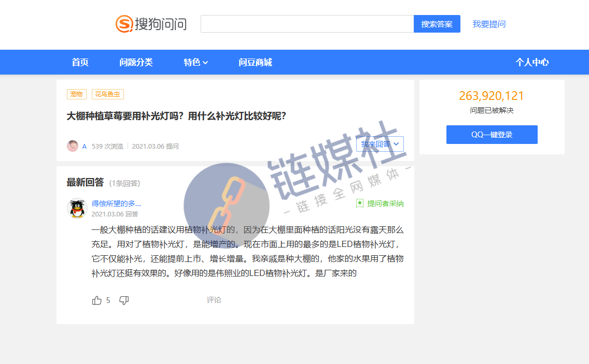Open the 我来回答 answer dropdown
The height and width of the screenshot is (364, 589).
point(380,144)
